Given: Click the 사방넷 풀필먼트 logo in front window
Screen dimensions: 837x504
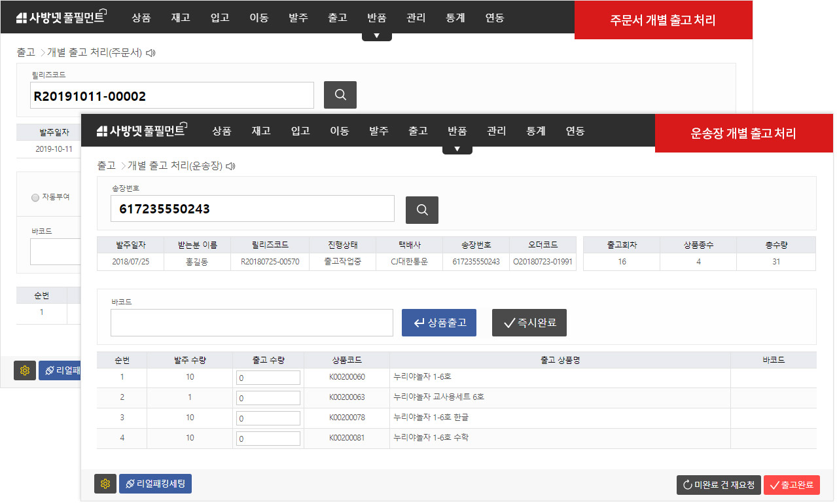Looking at the screenshot, I should pos(142,131).
